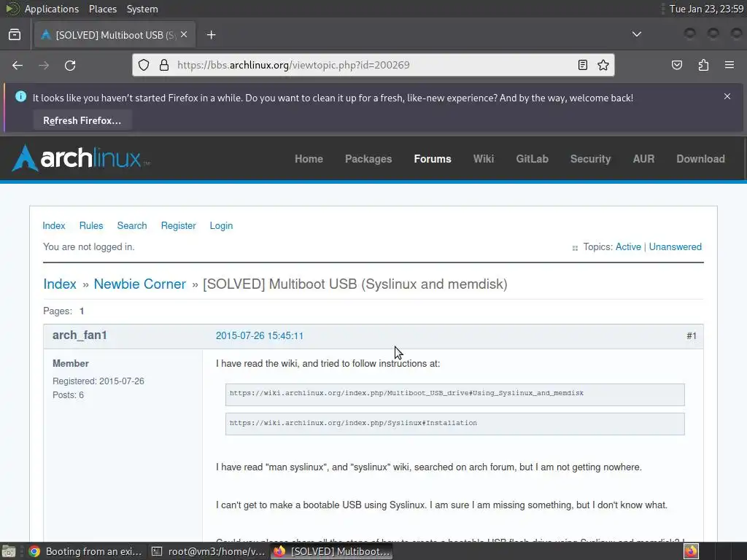Screen dimensions: 747x560
Task: Click the forward navigation arrow
Action: click(x=44, y=65)
